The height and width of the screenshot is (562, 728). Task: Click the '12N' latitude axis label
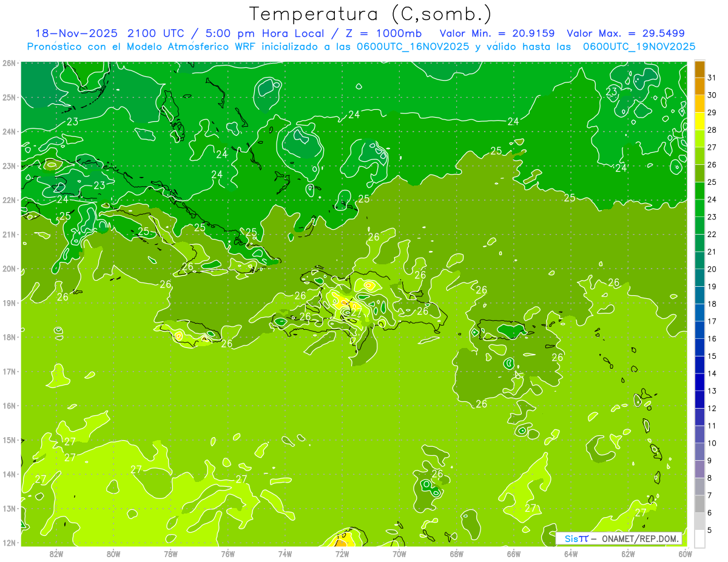point(9,543)
